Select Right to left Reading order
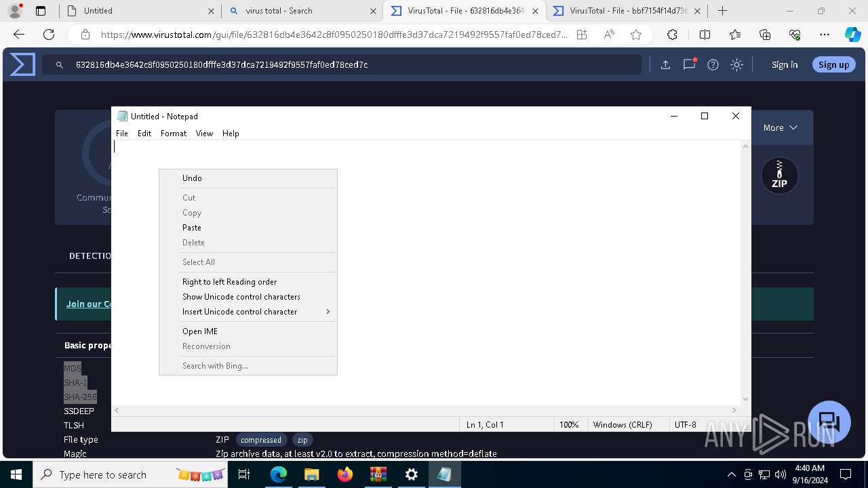 pos(248,282)
